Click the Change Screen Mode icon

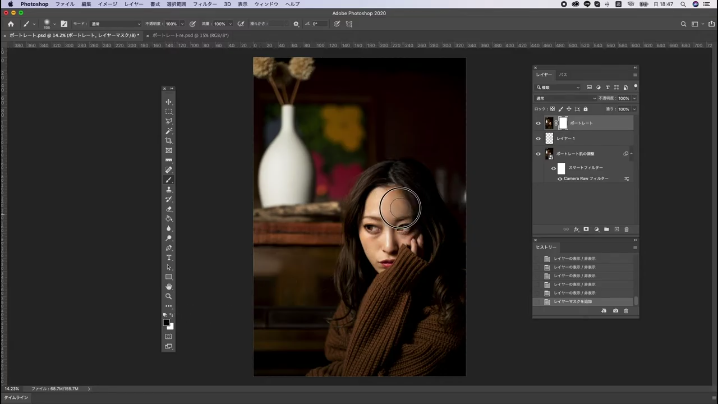point(169,347)
